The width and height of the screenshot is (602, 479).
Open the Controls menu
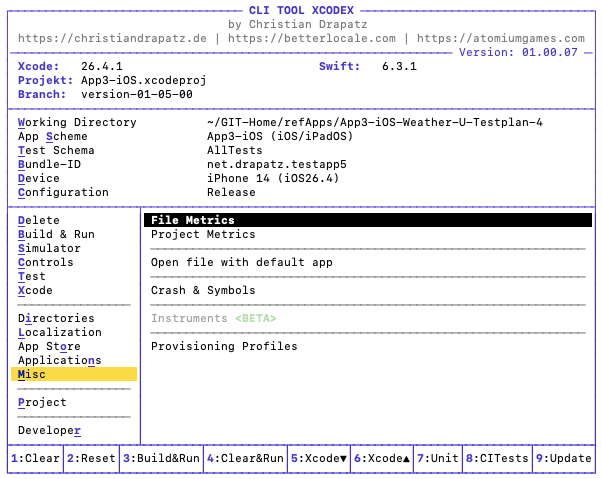tap(46, 262)
